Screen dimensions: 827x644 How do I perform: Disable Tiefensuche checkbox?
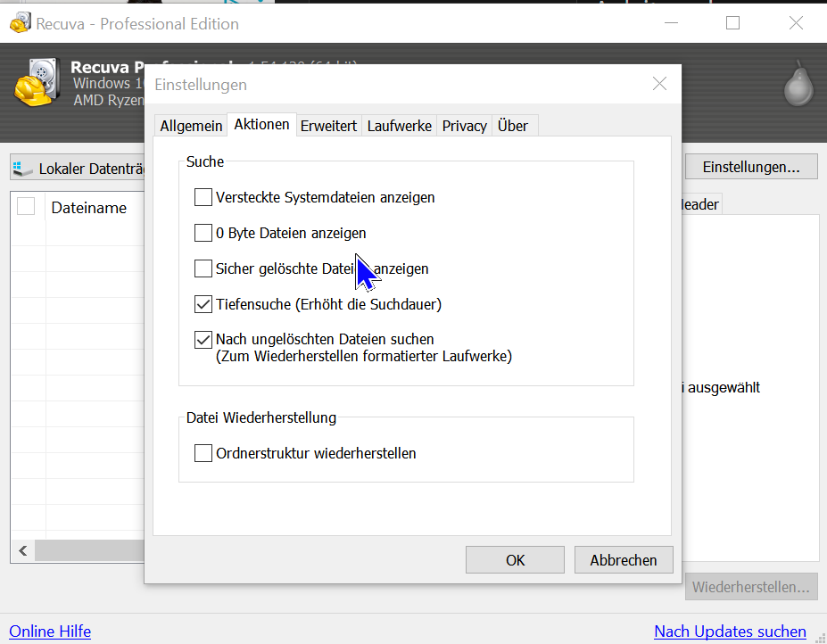(x=203, y=304)
